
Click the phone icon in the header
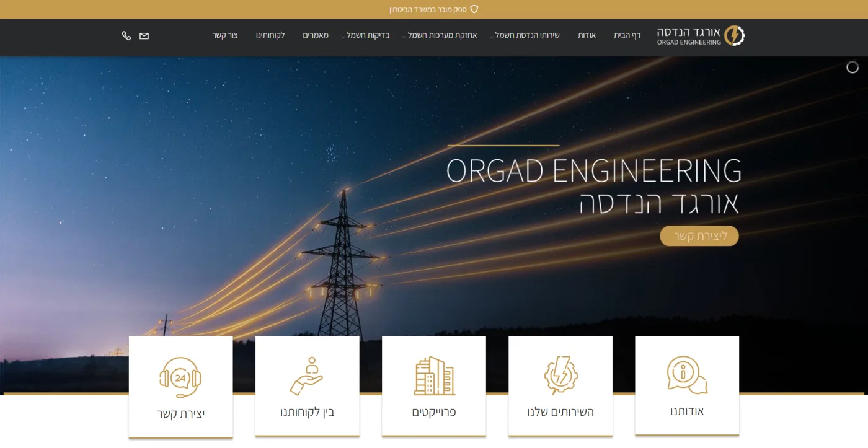(x=126, y=36)
